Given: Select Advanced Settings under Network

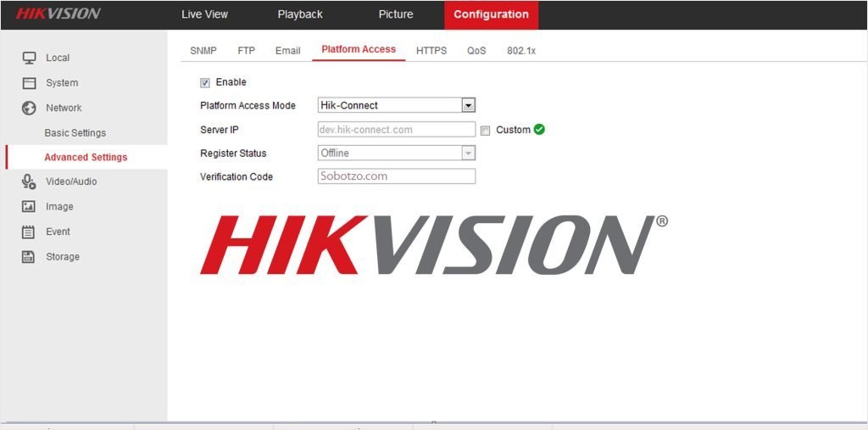Looking at the screenshot, I should pyautogui.click(x=86, y=158).
